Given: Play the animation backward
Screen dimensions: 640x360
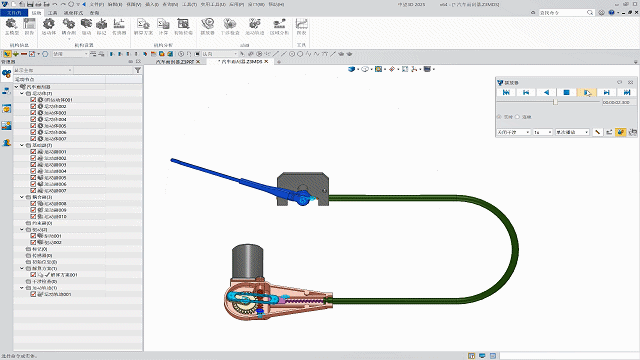Looking at the screenshot, I should tap(546, 93).
